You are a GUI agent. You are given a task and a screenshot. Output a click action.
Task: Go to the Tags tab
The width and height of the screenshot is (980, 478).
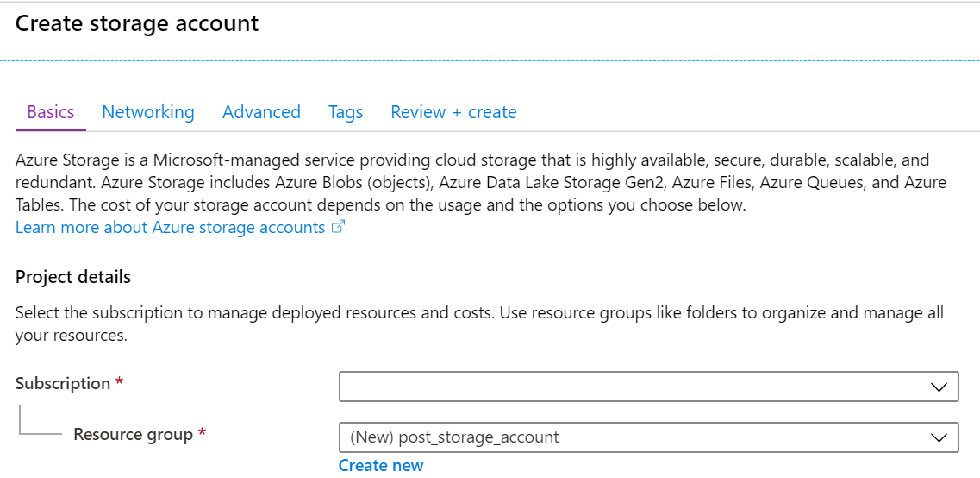(346, 112)
